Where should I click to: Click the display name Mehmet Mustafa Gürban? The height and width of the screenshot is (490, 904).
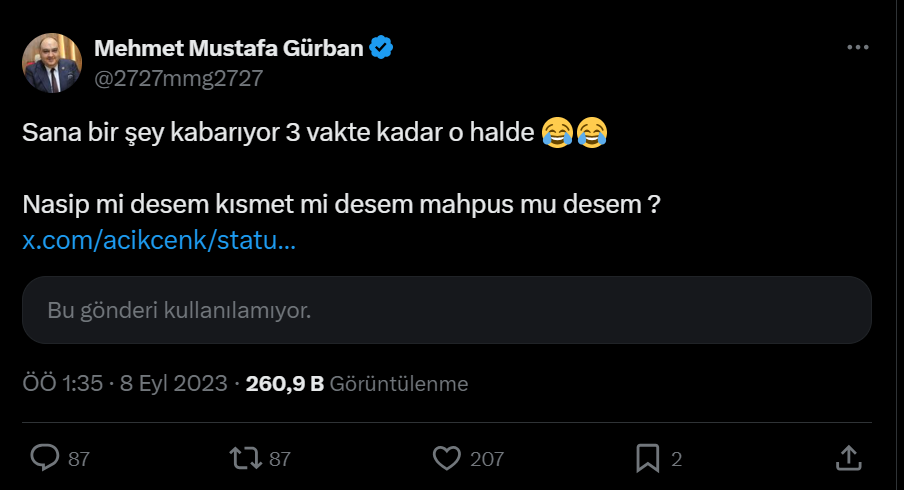(228, 47)
